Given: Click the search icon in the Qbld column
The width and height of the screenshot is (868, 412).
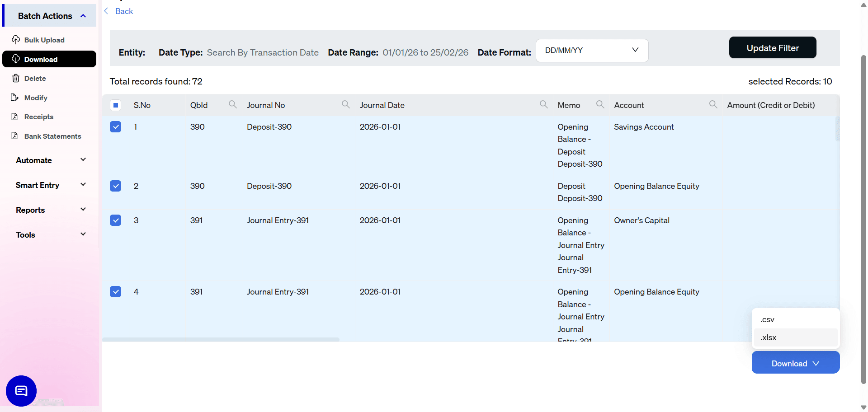Looking at the screenshot, I should (232, 104).
